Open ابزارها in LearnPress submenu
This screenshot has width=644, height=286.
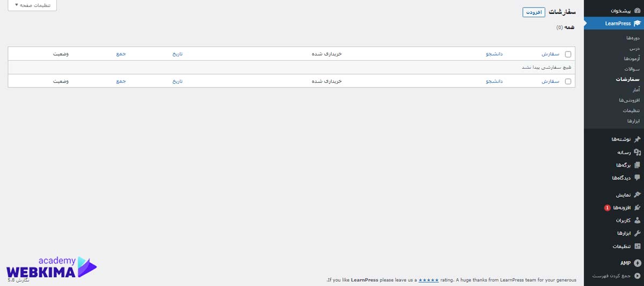633,120
